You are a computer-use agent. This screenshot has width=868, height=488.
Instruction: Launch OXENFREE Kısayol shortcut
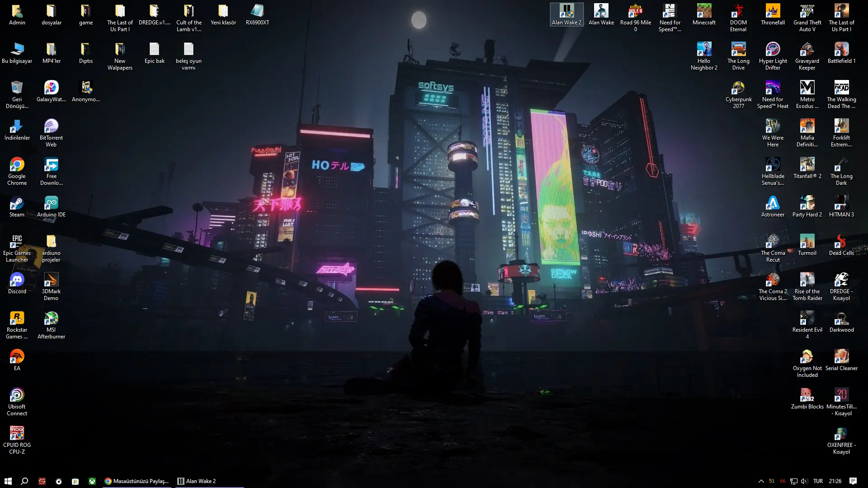841,440
